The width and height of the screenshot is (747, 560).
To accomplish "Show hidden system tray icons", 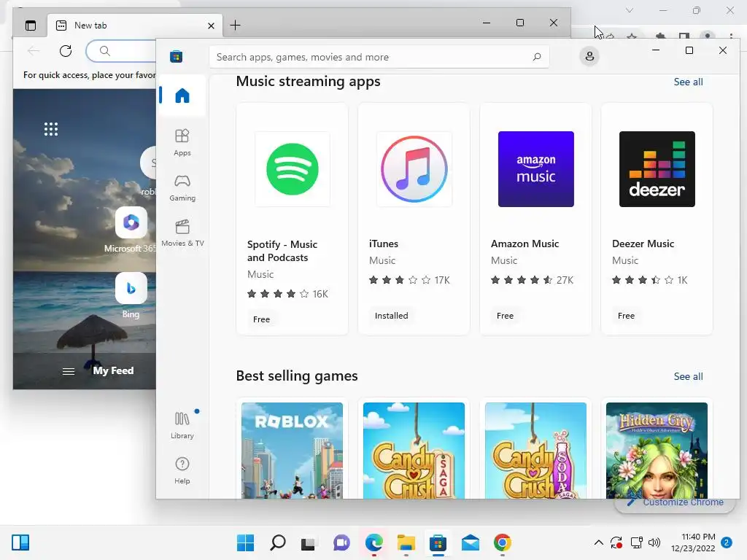I will point(599,542).
